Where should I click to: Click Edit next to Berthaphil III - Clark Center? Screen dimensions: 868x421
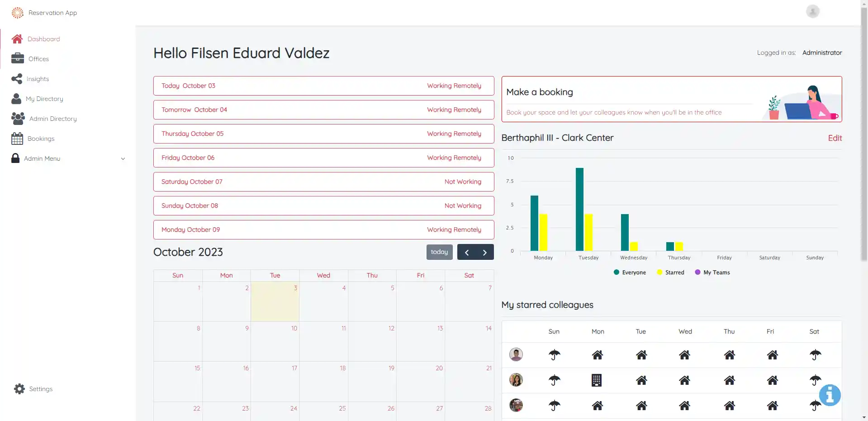[835, 138]
